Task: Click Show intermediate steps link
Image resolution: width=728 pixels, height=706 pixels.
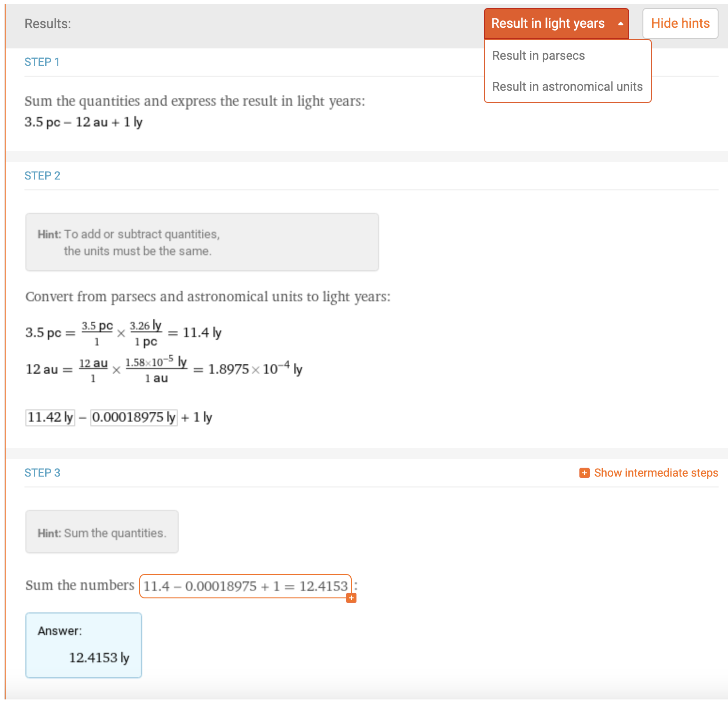Action: pos(656,473)
